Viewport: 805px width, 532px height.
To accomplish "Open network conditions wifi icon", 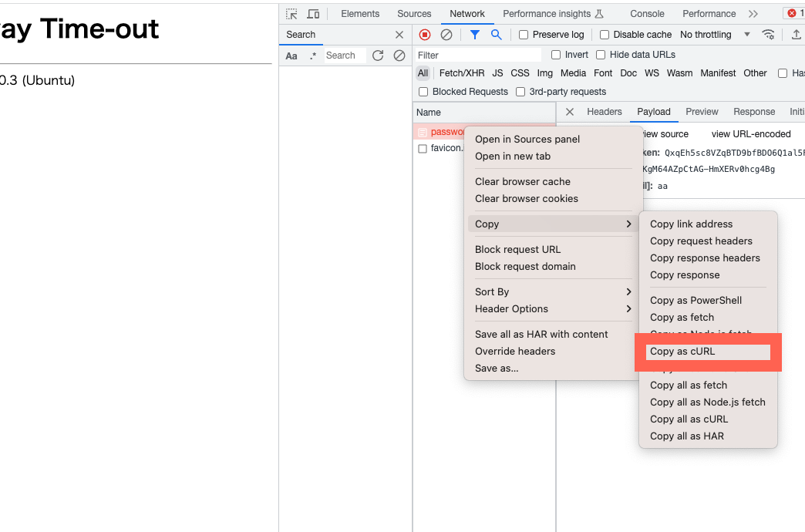I will tap(768, 35).
